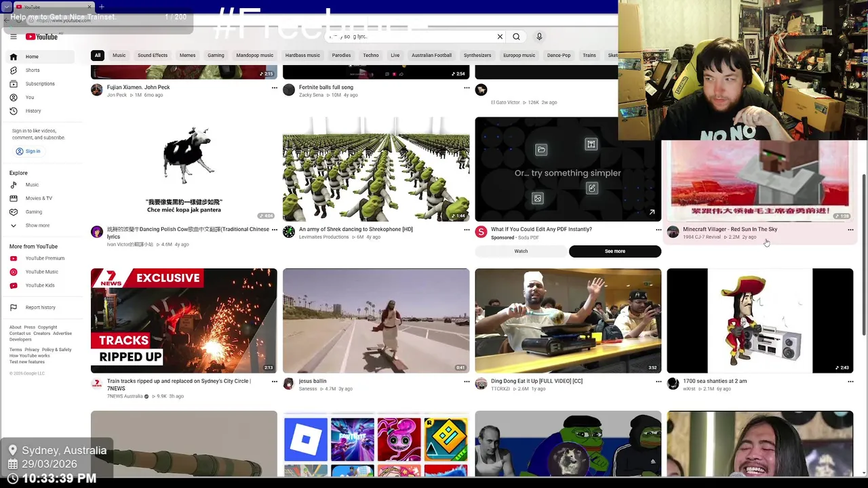Open wXrst channel avatar

coord(673,384)
